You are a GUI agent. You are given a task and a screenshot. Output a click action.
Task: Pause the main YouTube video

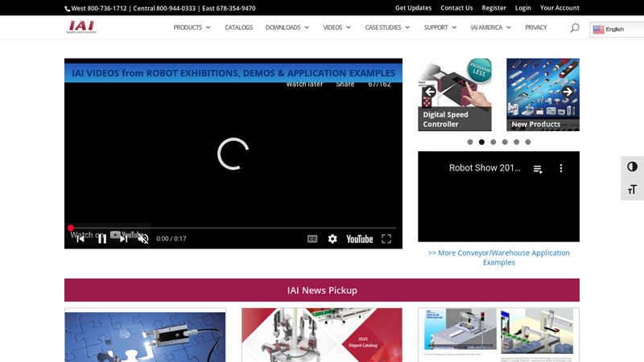coord(102,238)
